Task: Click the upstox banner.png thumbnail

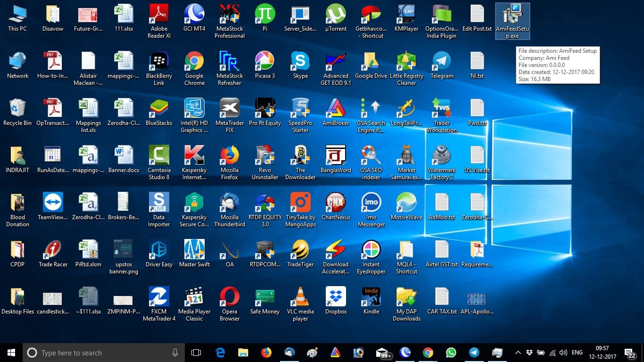Action: click(x=124, y=257)
